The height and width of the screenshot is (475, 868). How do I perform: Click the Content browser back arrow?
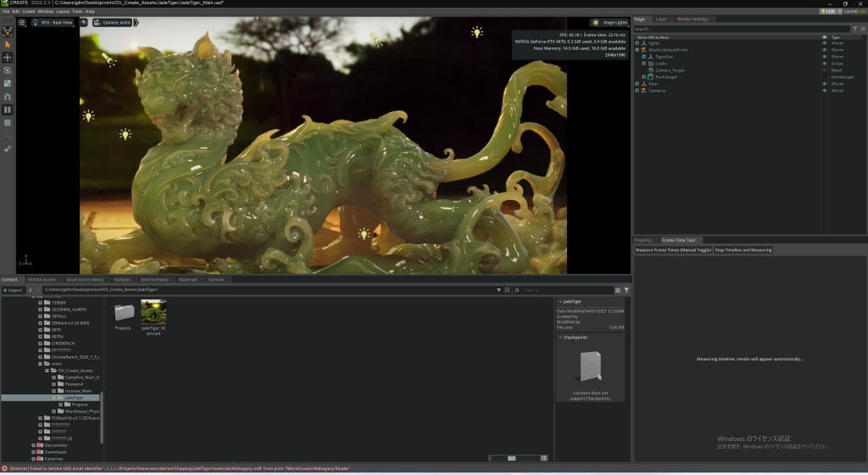pyautogui.click(x=31, y=290)
